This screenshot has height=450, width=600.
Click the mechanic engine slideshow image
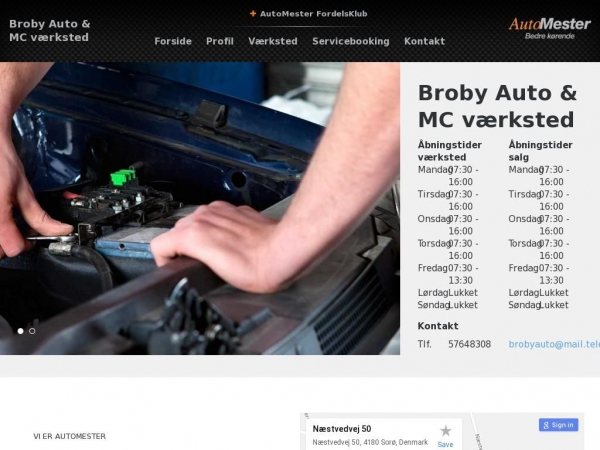pos(200,209)
